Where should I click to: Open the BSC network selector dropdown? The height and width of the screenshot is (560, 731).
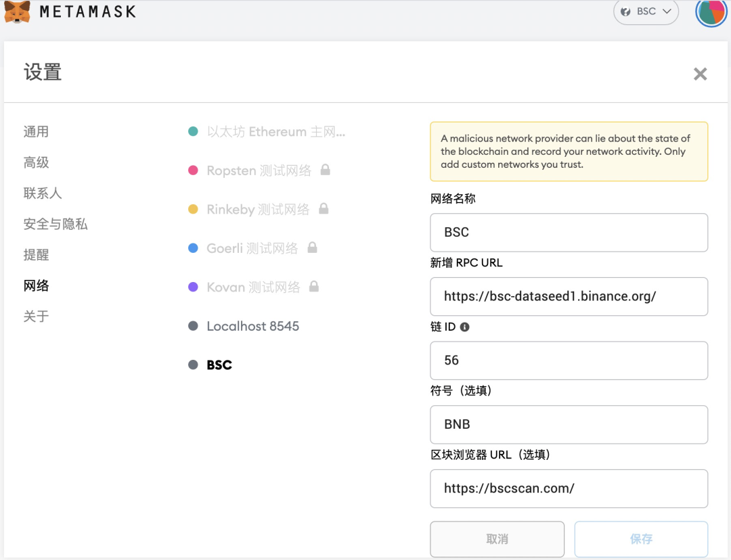[x=646, y=11]
